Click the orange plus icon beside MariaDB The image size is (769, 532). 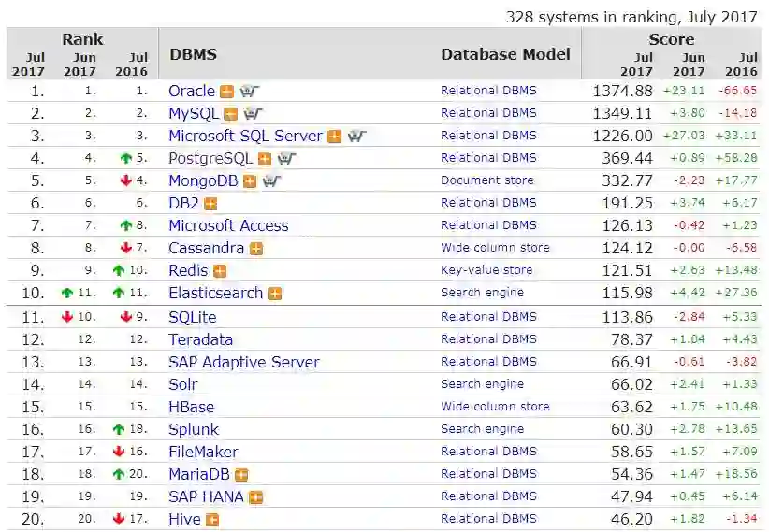(x=241, y=475)
